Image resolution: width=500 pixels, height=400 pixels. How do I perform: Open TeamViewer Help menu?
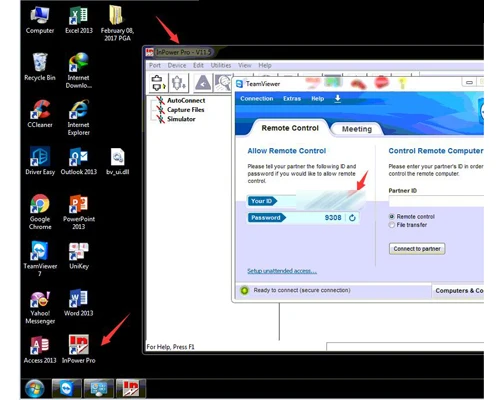click(318, 99)
